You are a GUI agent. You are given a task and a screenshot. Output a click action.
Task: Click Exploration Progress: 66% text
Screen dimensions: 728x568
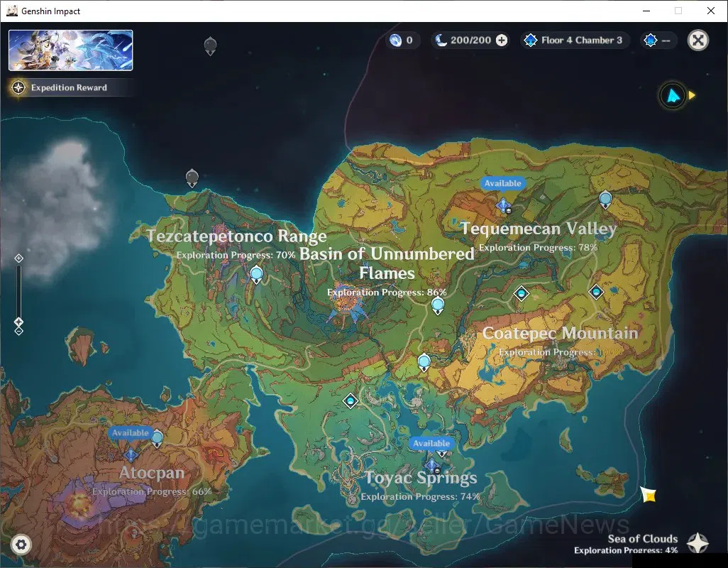pyautogui.click(x=152, y=491)
